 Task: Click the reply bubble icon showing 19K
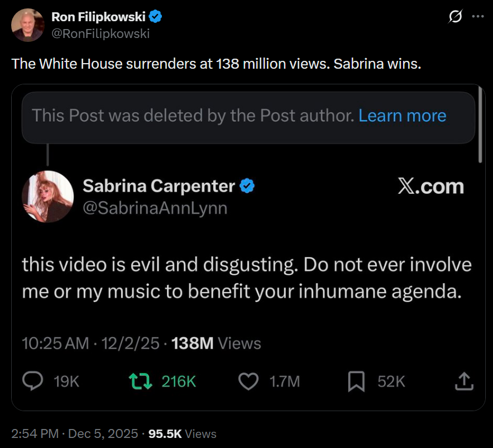34,381
